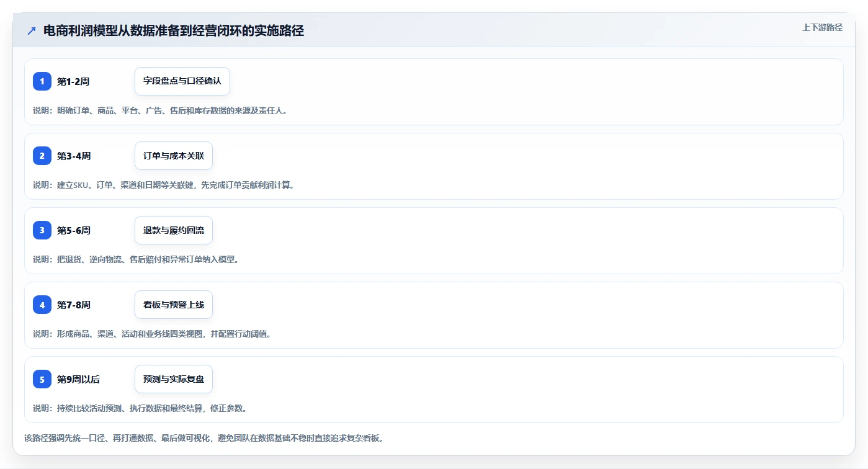Select the 预测与实际复盘 chip
The width and height of the screenshot is (868, 469).
174,379
